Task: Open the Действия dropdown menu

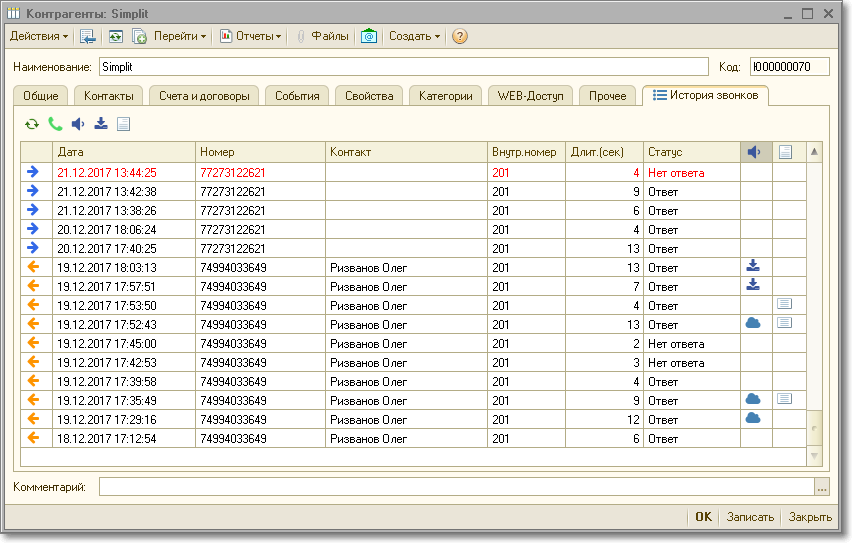Action: click(x=39, y=36)
